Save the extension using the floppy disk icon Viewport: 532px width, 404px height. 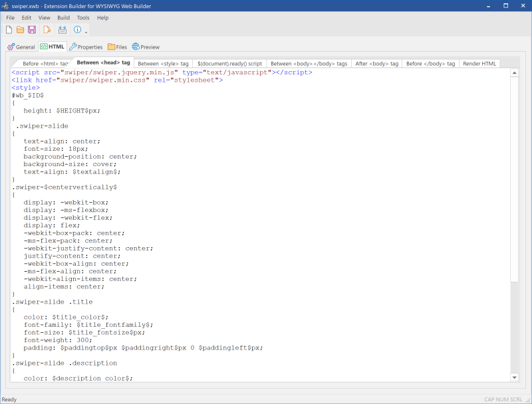point(31,30)
